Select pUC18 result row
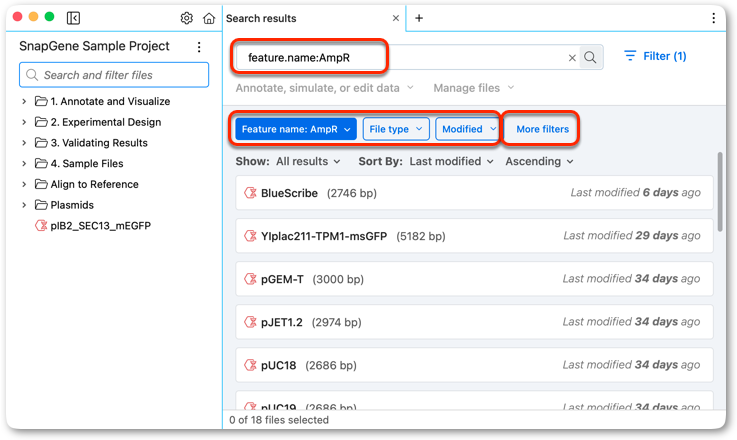Image resolution: width=737 pixels, height=440 pixels. point(474,365)
